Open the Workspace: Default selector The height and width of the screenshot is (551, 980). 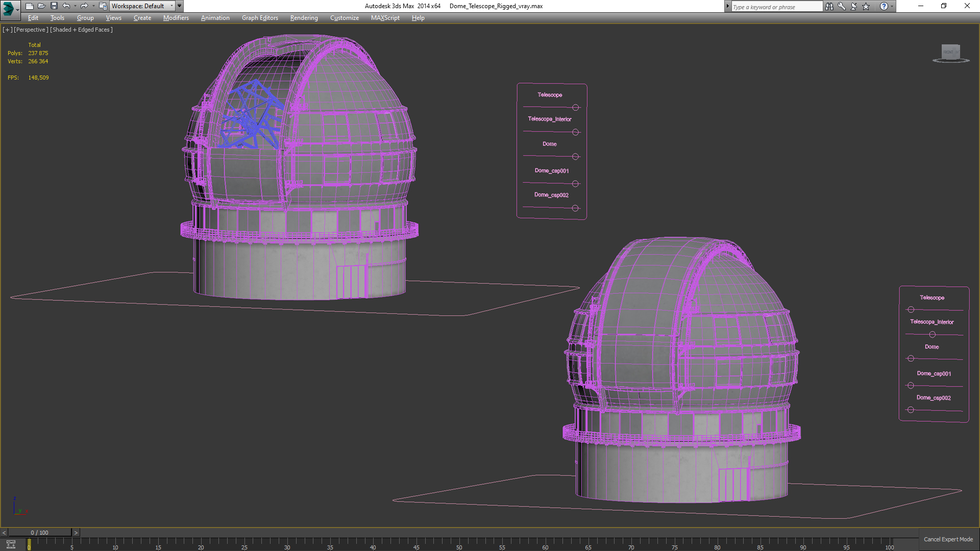click(142, 6)
